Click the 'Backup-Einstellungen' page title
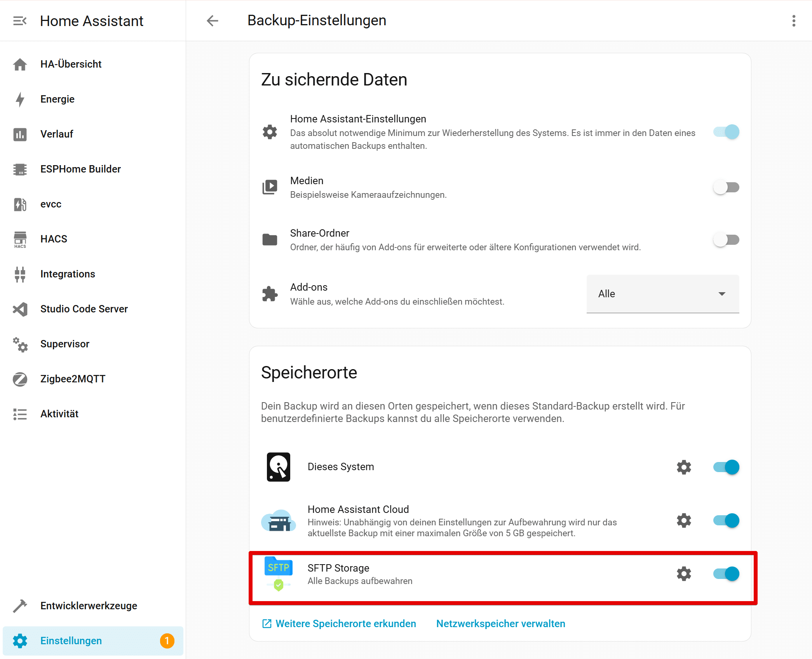The height and width of the screenshot is (659, 812). [317, 20]
